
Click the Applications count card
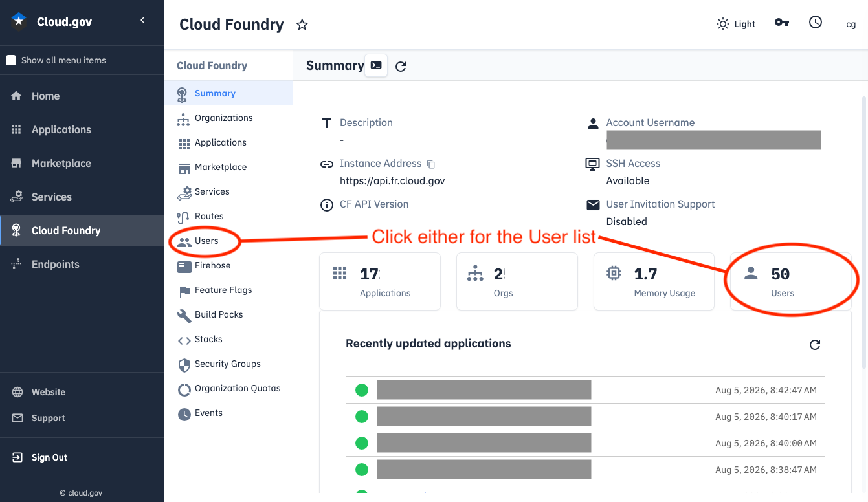(x=380, y=281)
